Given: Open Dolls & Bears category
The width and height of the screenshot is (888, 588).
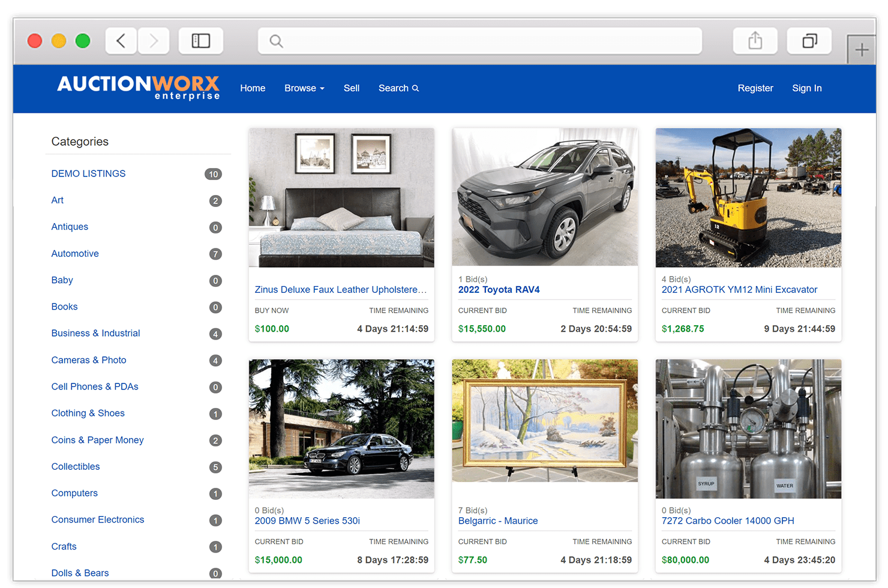Looking at the screenshot, I should point(80,573).
